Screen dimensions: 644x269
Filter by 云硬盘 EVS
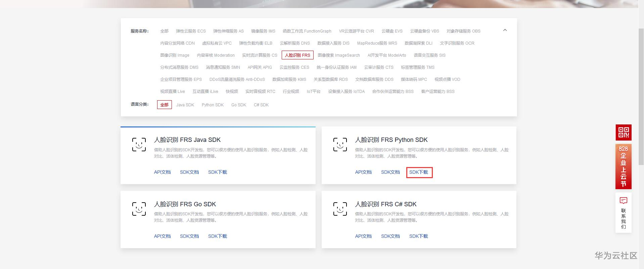(392, 31)
